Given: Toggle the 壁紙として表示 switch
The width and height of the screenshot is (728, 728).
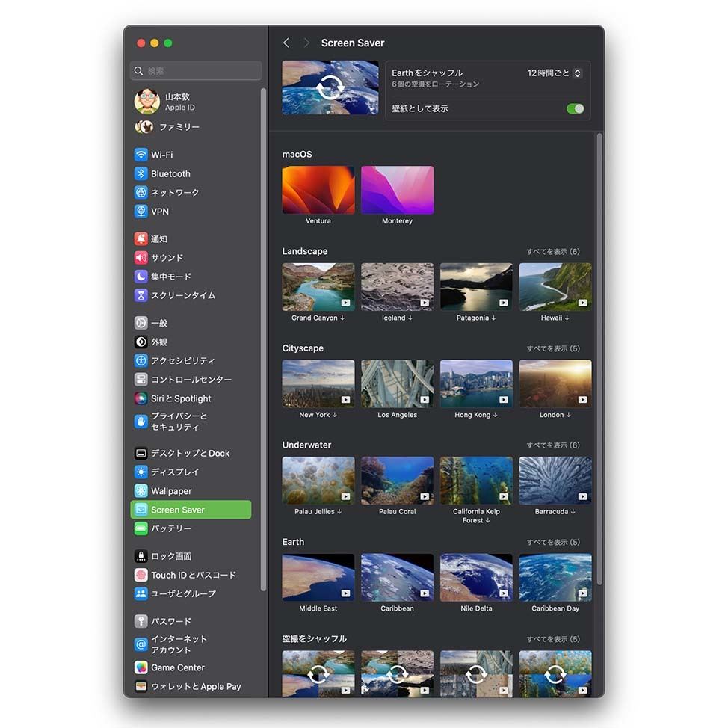Looking at the screenshot, I should 576,108.
